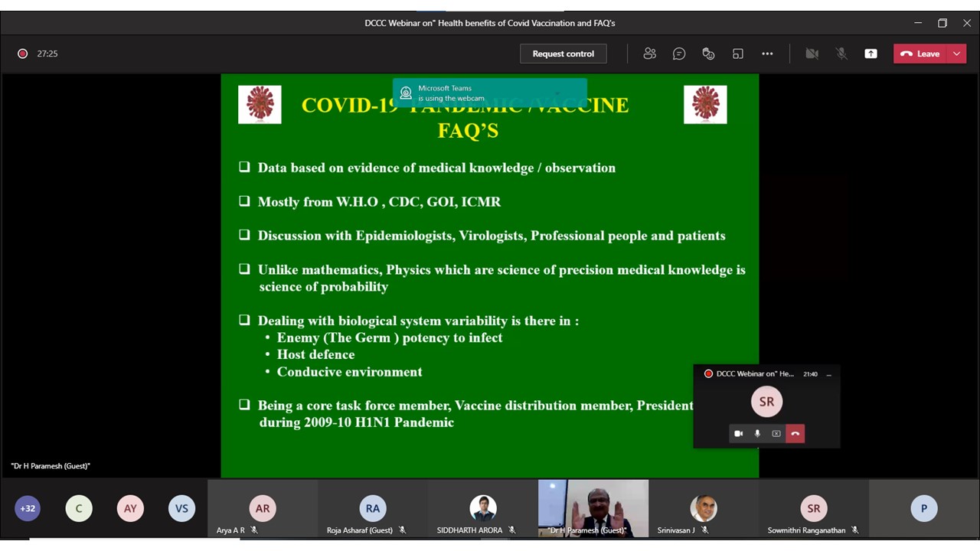Image resolution: width=980 pixels, height=551 pixels.
Task: Click the mini window timer 21:40
Action: [x=810, y=374]
